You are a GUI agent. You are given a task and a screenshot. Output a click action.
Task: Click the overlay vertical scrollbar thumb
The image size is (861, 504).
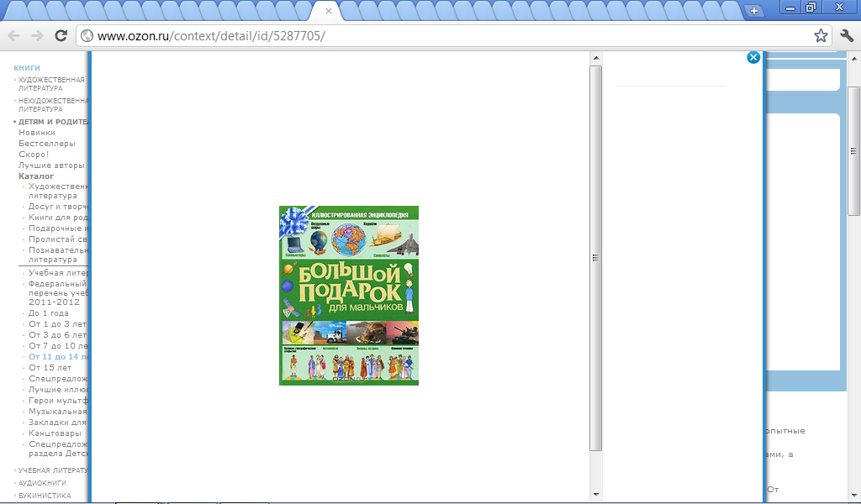596,258
